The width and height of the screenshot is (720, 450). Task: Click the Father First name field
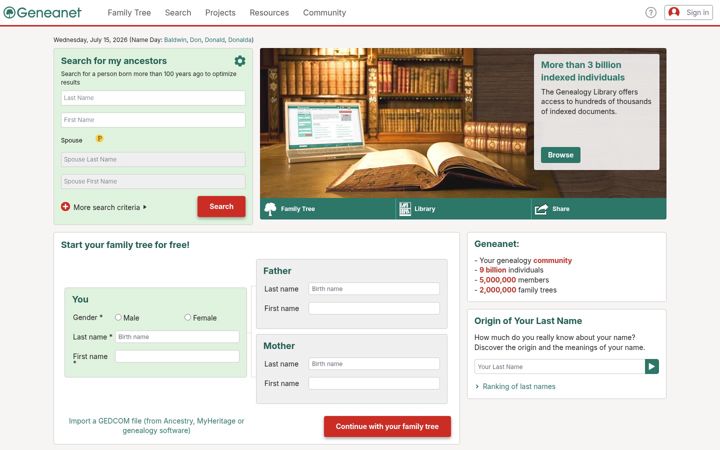374,309
